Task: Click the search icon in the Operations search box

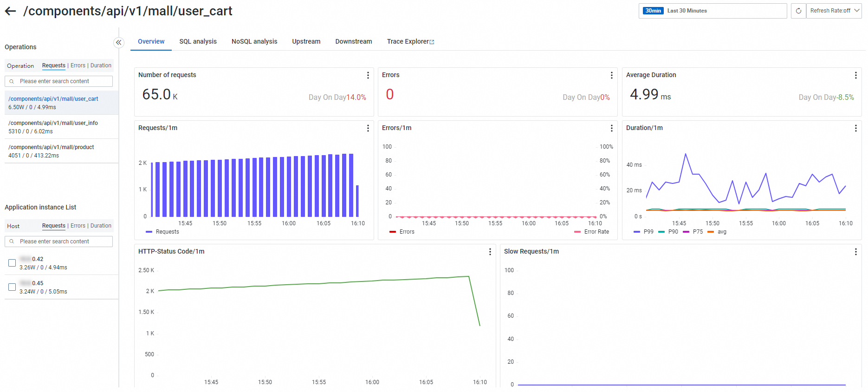Action: tap(12, 81)
